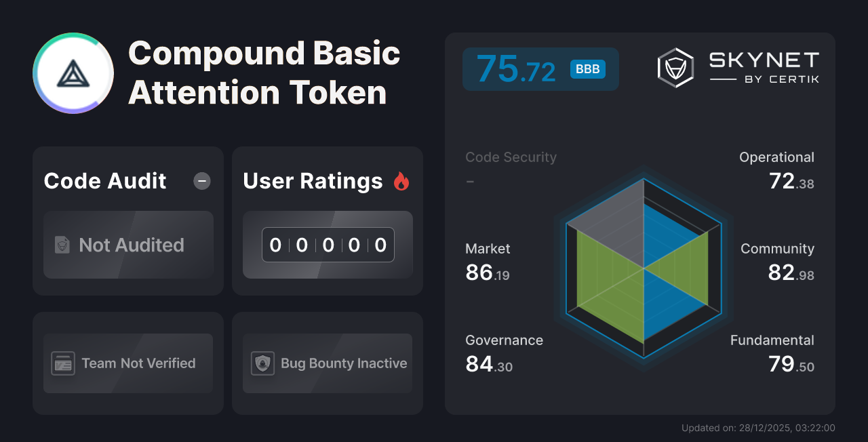Screen dimensions: 868x442
Task: Click the Skynet hexagon shield logo
Action: pos(674,67)
